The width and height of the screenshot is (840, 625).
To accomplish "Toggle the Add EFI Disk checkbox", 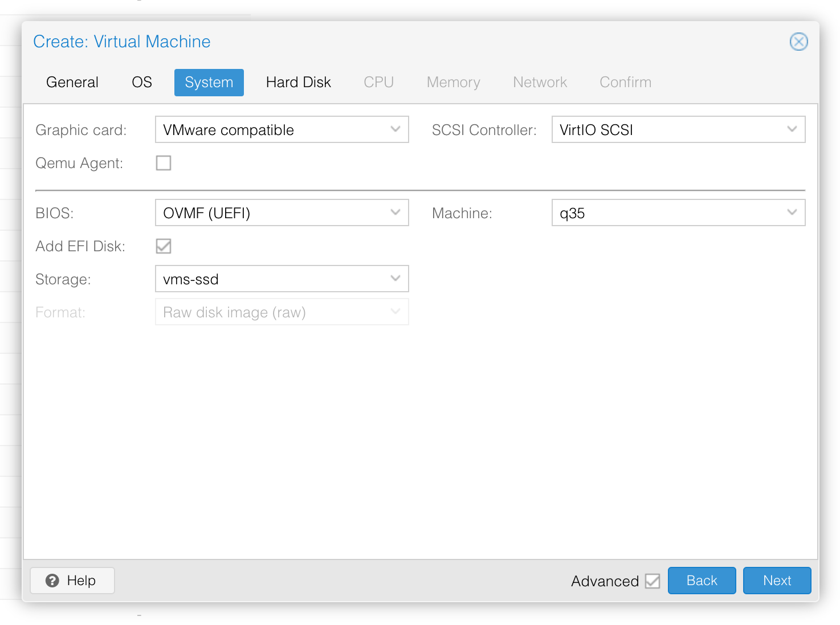I will click(x=164, y=246).
